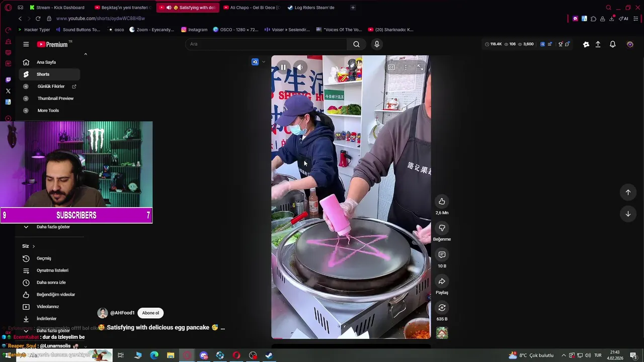Open the comments on the Short
Viewport: 644px width, 362px height.
[442, 255]
